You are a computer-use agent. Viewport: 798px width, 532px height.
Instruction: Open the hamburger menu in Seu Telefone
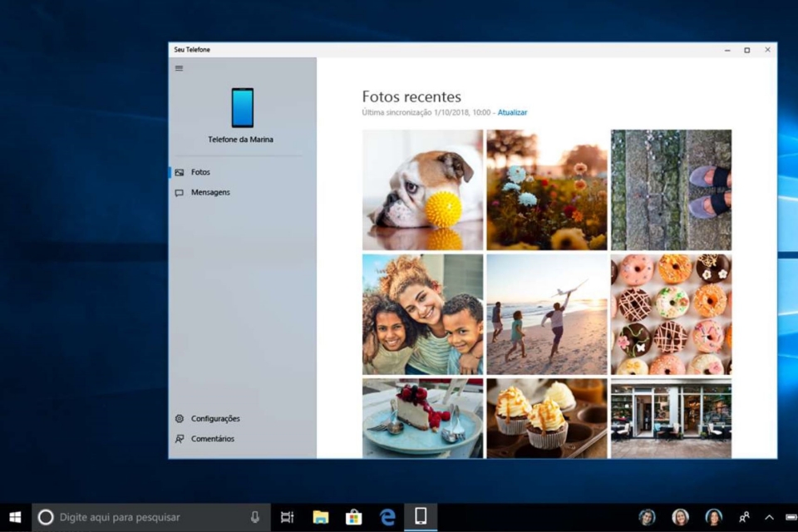180,68
